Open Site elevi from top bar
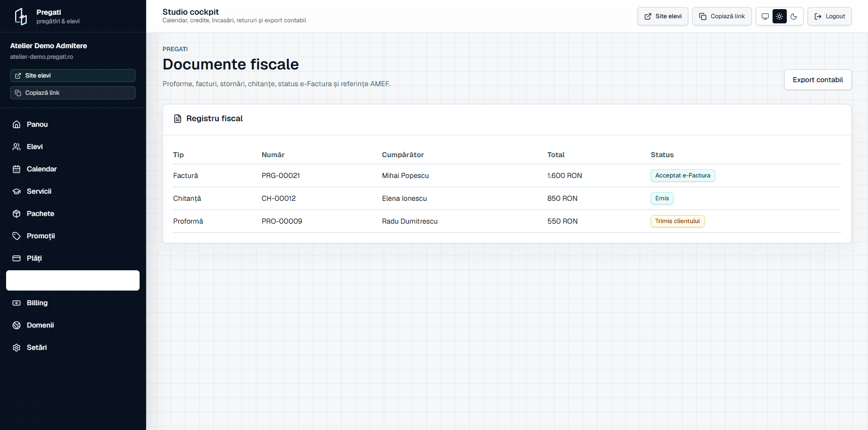Screen dimensions: 868x430 point(663,16)
